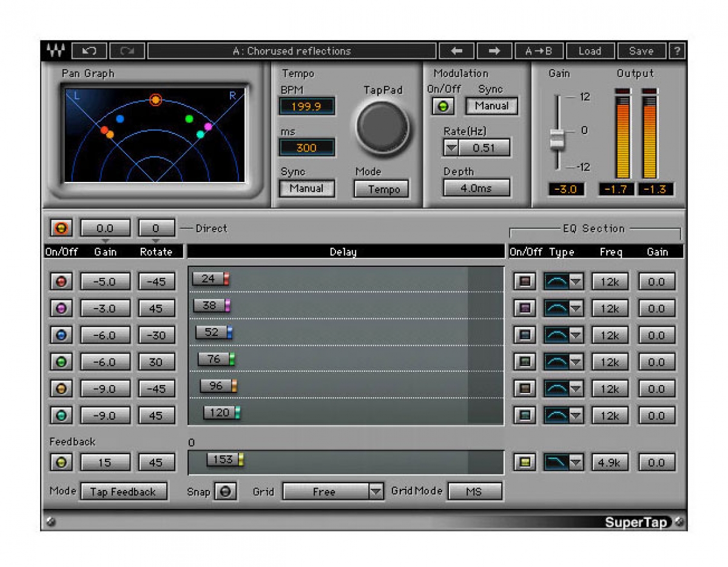
Task: Toggle the blue tap 3 On/Off LED
Action: [x=61, y=335]
